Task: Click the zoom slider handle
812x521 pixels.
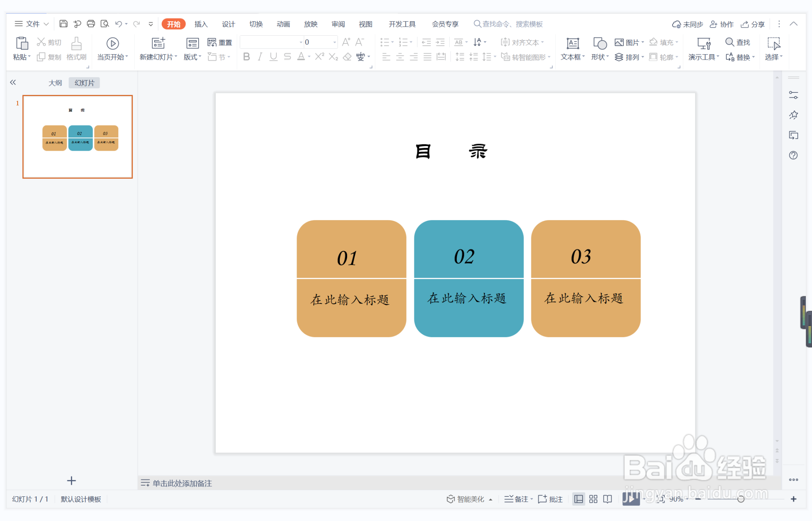Action: click(x=741, y=499)
